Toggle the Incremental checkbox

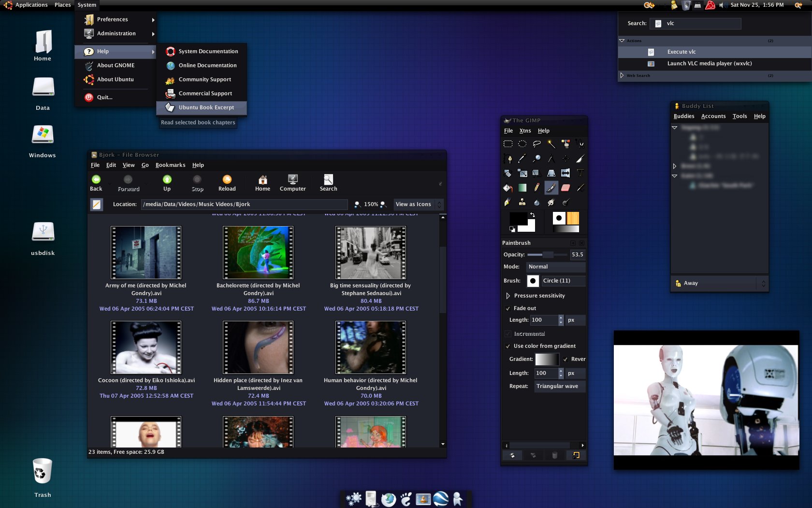pos(508,334)
